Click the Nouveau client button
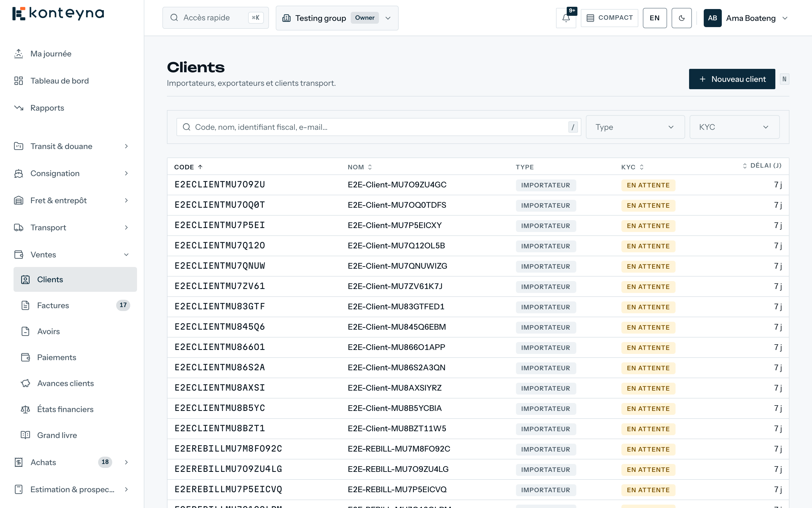This screenshot has height=508, width=812. (x=732, y=79)
